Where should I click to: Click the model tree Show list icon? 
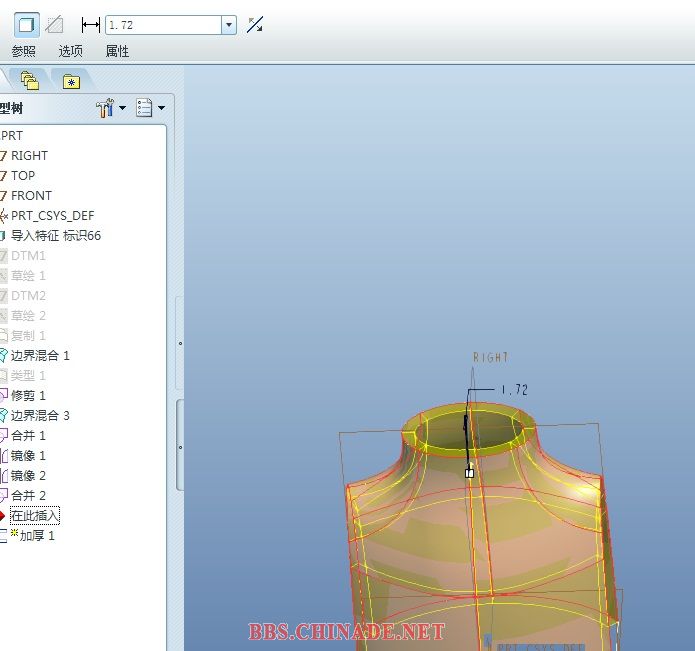(x=144, y=108)
